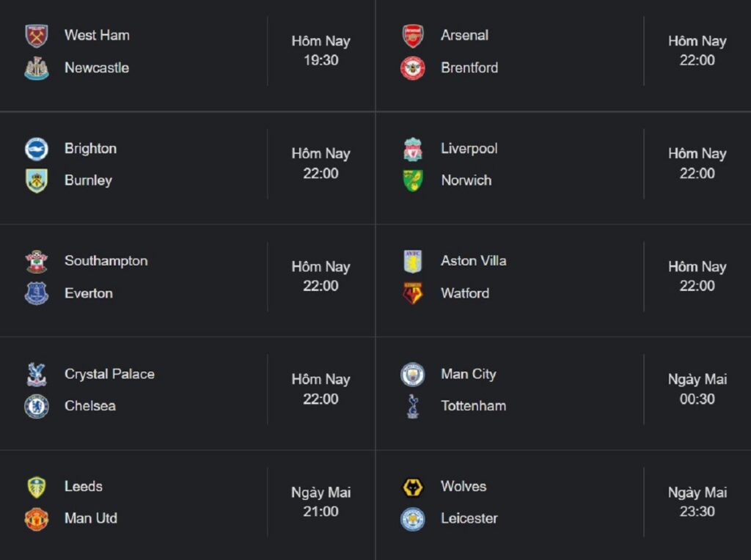Click the Liverpool crest icon
Screen dimensions: 751x560
[413, 149]
